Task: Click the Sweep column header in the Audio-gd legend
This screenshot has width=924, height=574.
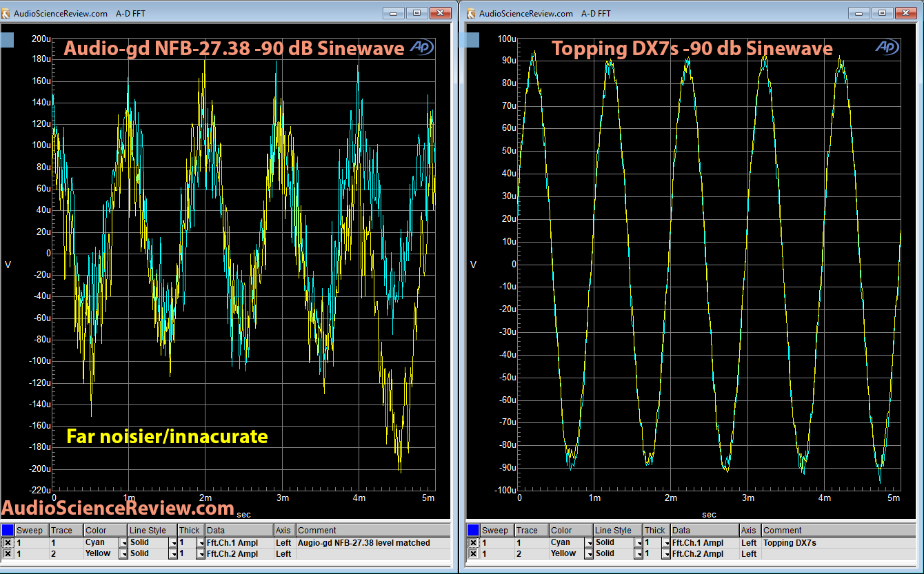Action: (x=32, y=531)
